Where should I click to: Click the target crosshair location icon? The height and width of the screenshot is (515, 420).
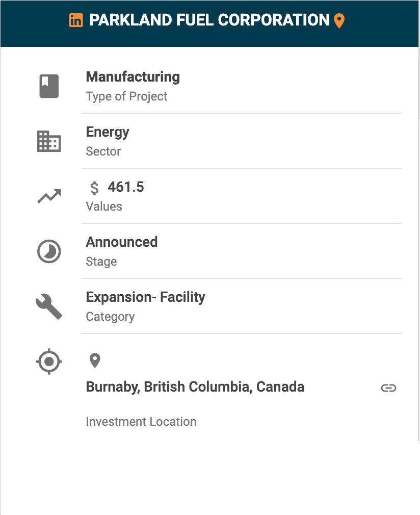tap(49, 362)
